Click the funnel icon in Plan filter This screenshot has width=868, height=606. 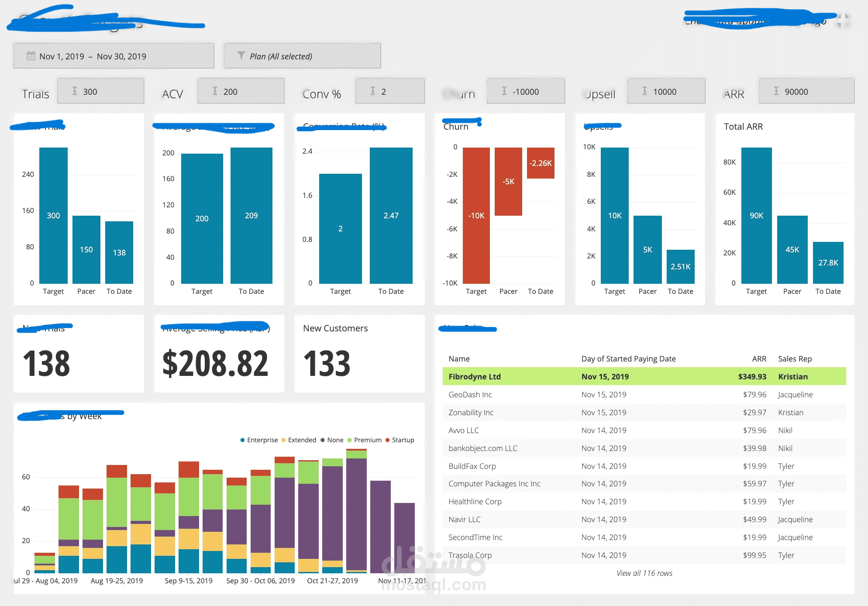(241, 55)
